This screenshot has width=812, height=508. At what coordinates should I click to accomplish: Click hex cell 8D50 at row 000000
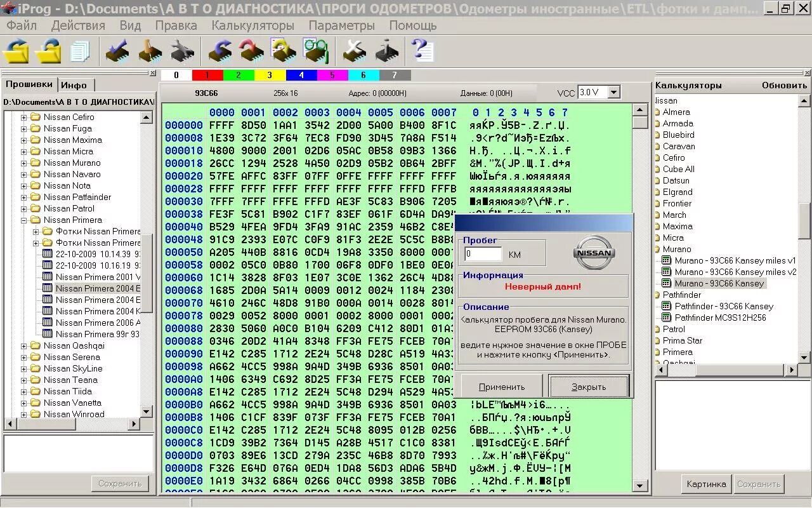[x=254, y=125]
